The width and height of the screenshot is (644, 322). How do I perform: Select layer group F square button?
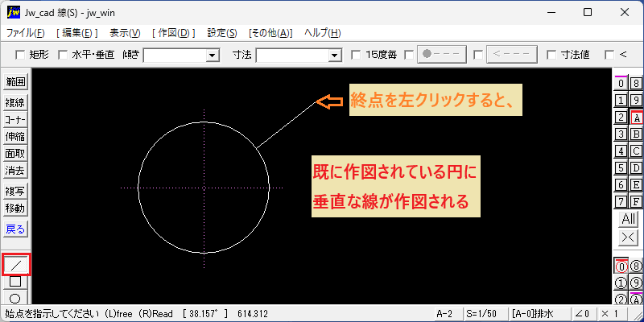pos(636,202)
